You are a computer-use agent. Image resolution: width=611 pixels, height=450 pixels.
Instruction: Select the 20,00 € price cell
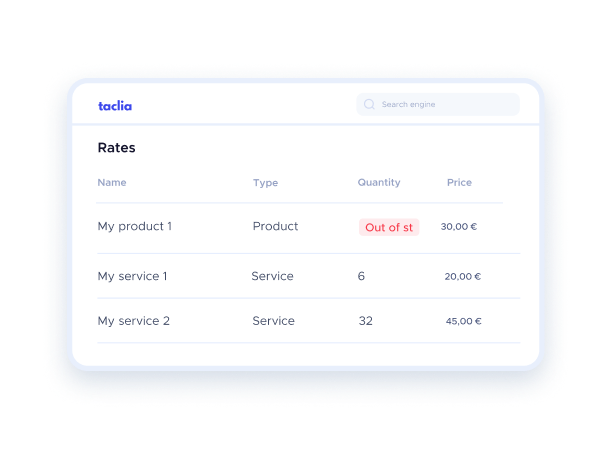[463, 277]
